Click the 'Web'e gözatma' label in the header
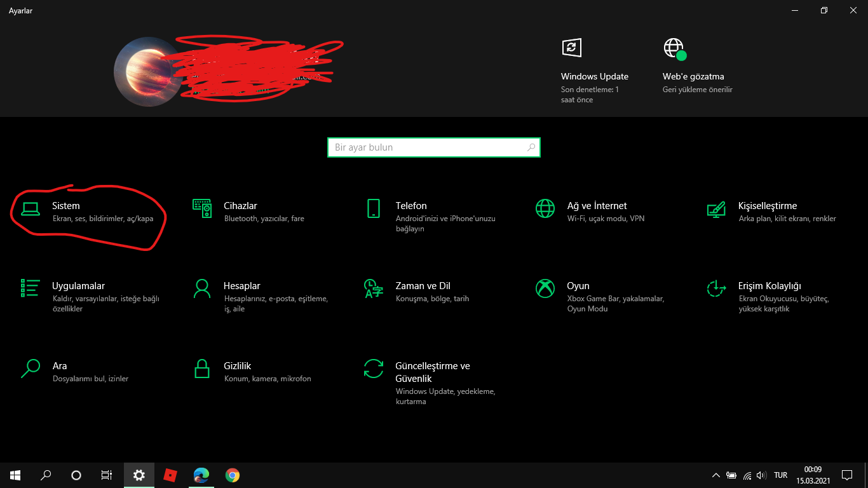This screenshot has width=868, height=488. click(x=693, y=76)
